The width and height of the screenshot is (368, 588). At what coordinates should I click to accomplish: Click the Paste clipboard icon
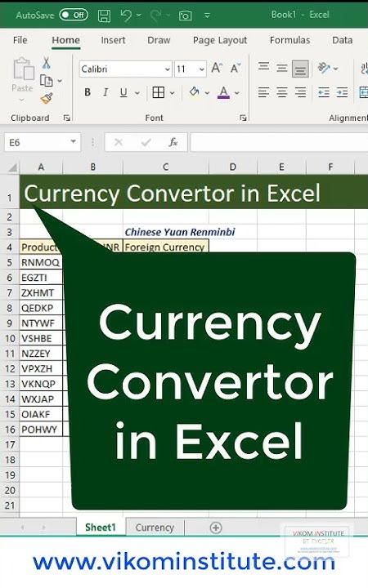tap(23, 69)
